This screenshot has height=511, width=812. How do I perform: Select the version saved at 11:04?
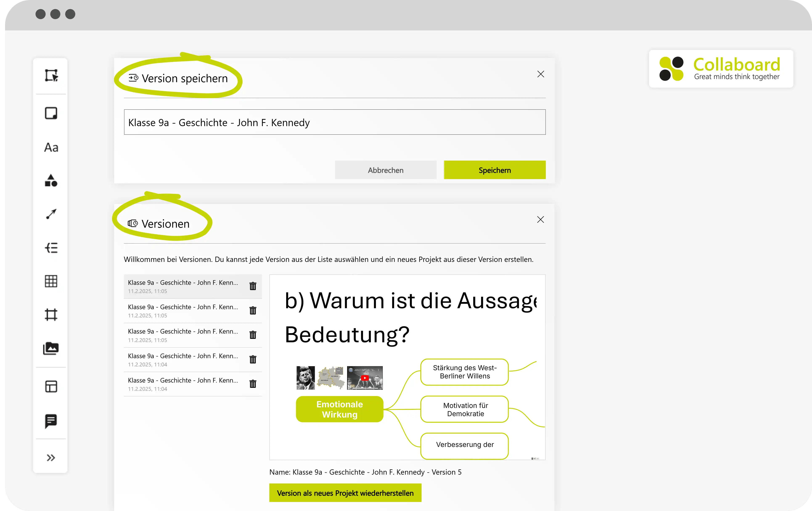click(184, 360)
